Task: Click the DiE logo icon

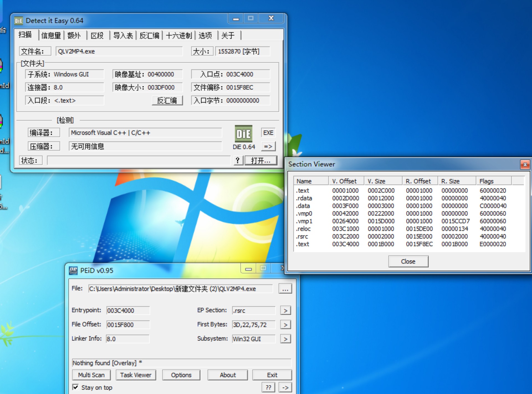Action: pyautogui.click(x=243, y=134)
